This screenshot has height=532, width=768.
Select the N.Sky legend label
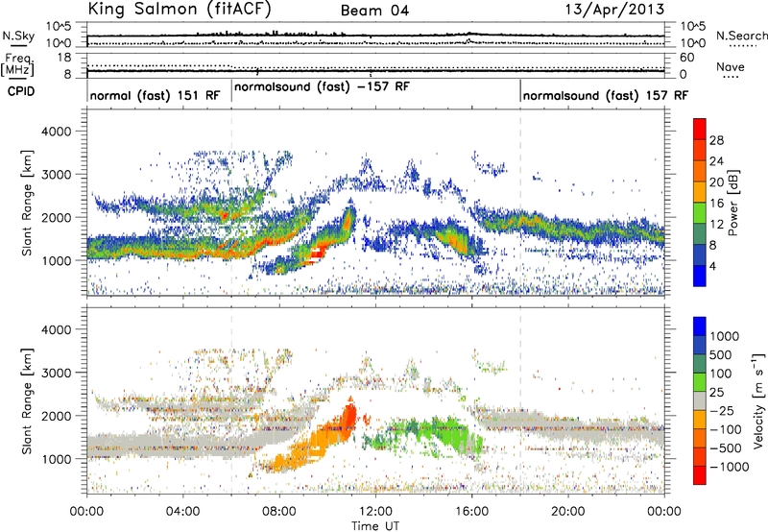[18, 36]
